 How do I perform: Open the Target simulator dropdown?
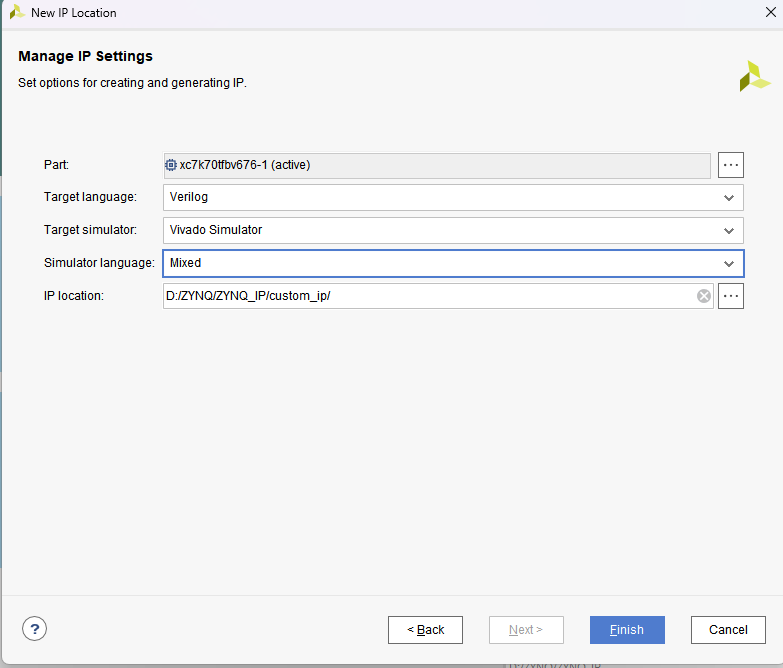453,231
